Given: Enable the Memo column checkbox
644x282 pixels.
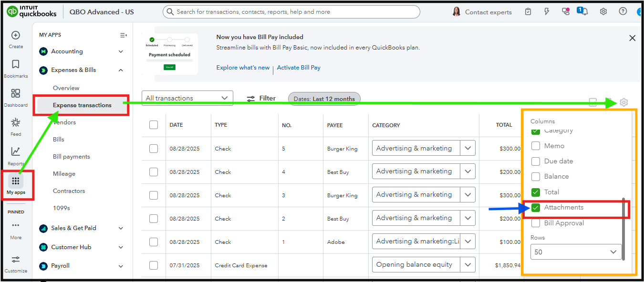Looking at the screenshot, I should click(x=536, y=146).
